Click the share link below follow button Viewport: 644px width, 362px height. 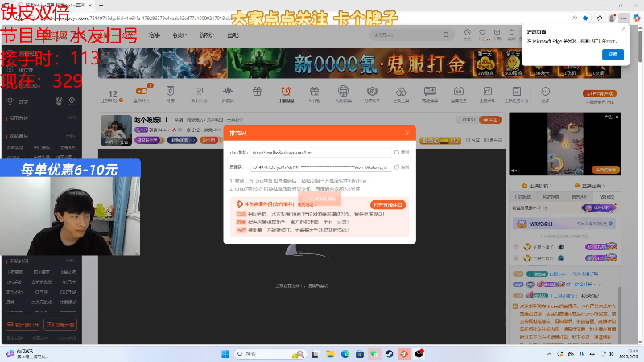[473, 140]
